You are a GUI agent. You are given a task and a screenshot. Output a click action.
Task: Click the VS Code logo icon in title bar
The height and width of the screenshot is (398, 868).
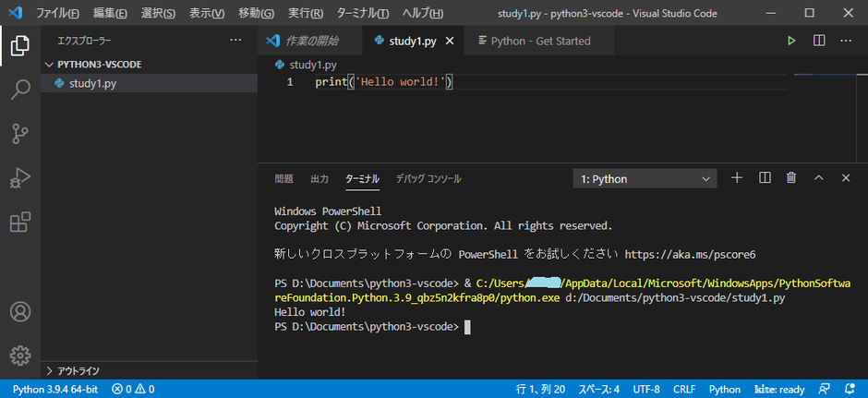15,13
